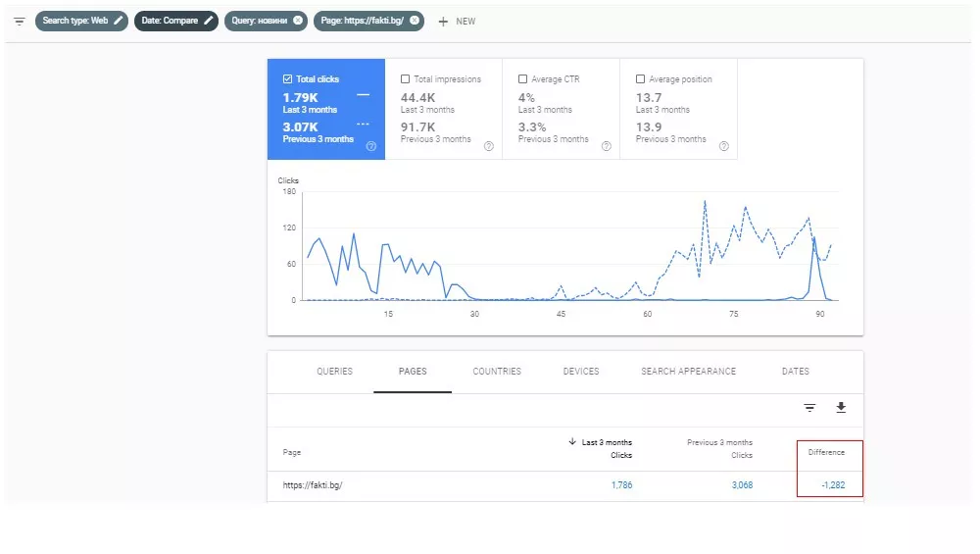Image resolution: width=980 pixels, height=554 pixels.
Task: Open help icon on Average CTR card
Action: click(607, 146)
